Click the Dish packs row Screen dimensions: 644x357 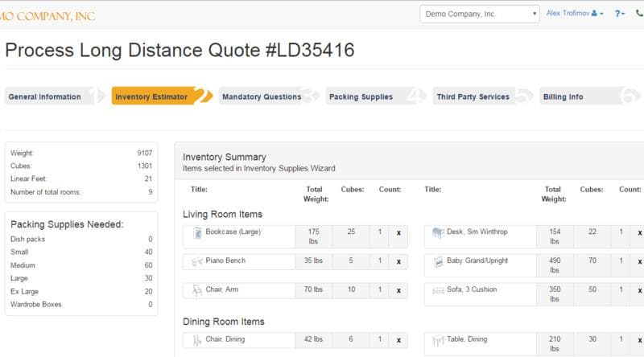coord(81,239)
